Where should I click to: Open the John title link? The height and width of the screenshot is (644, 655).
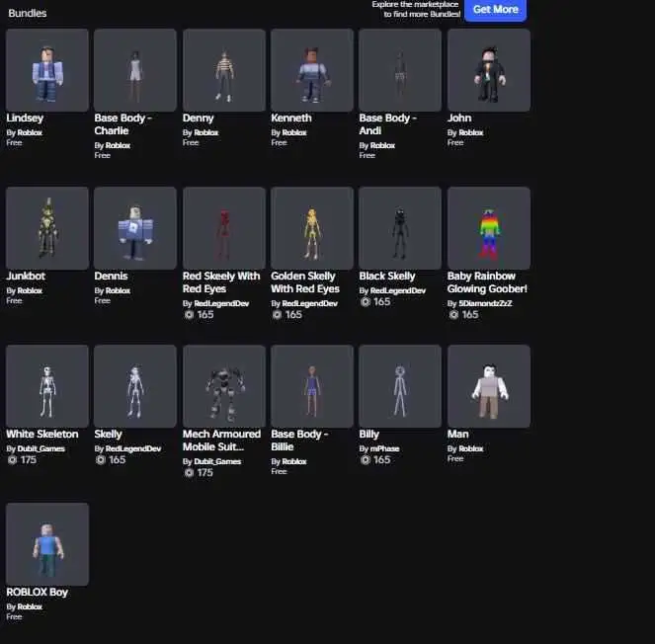pos(459,119)
